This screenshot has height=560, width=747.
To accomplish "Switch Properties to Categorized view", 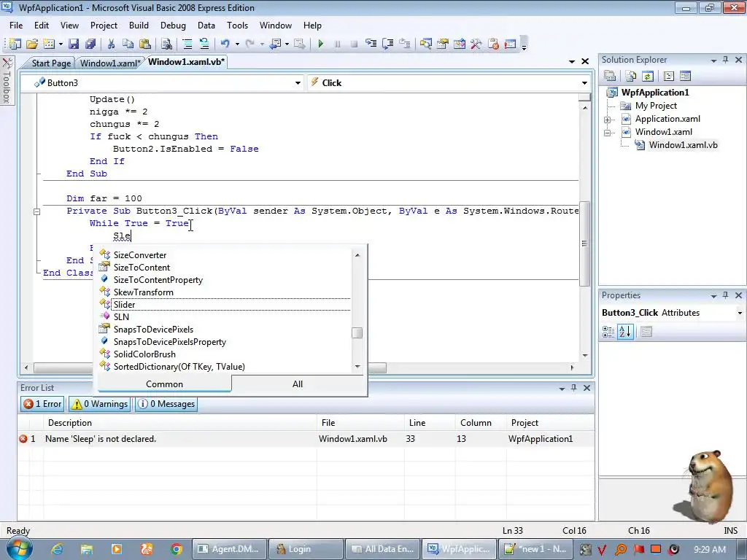I will click(x=608, y=332).
